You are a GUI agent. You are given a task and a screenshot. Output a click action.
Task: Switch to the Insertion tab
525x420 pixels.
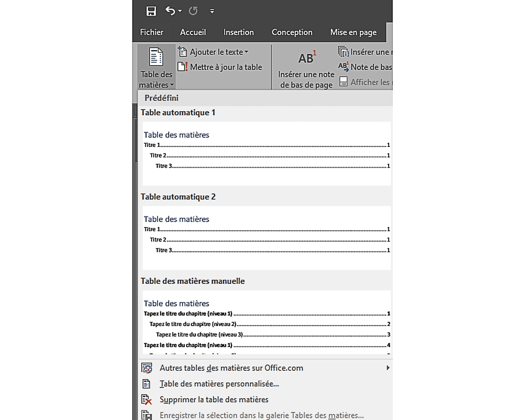click(239, 32)
